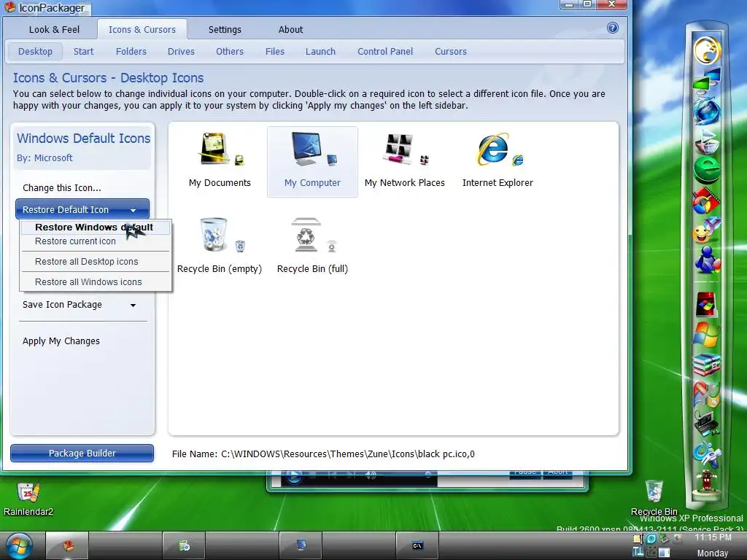Open the Recycle Bin desktop icon
This screenshot has height=560, width=747.
[654, 497]
